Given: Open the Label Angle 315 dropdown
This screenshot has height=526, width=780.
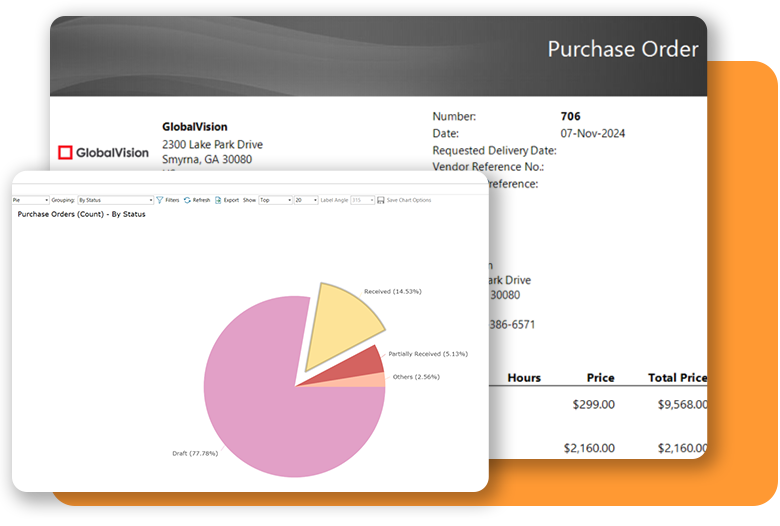Looking at the screenshot, I should click(x=362, y=200).
